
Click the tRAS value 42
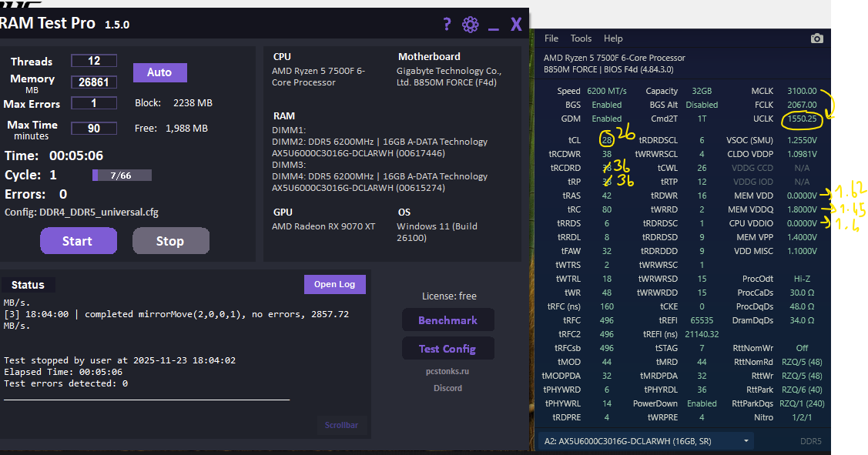[x=607, y=196]
